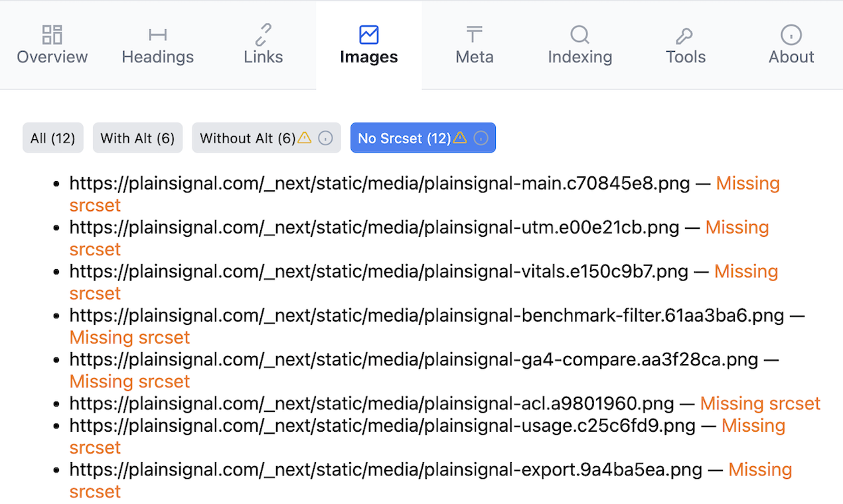This screenshot has width=843, height=504.
Task: Click Missing srcset label for benchmark-filter image
Action: coord(130,338)
